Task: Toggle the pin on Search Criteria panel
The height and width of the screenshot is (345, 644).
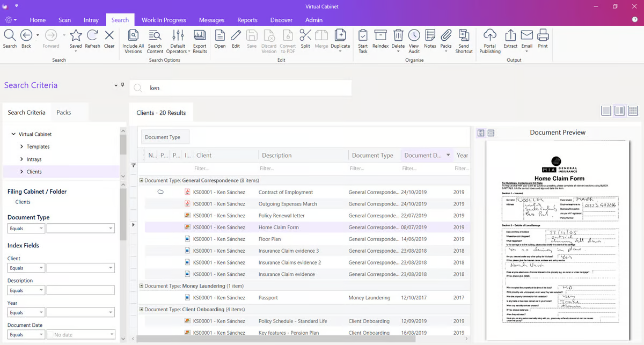Action: tap(123, 85)
